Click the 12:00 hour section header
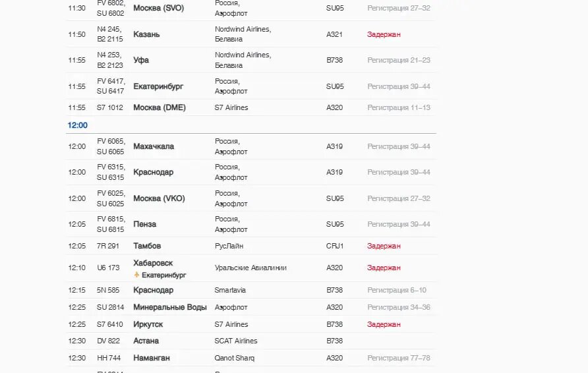 78,125
